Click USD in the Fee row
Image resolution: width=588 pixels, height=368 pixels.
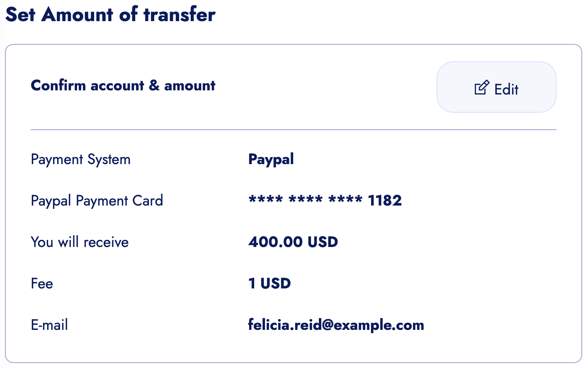coord(275,284)
